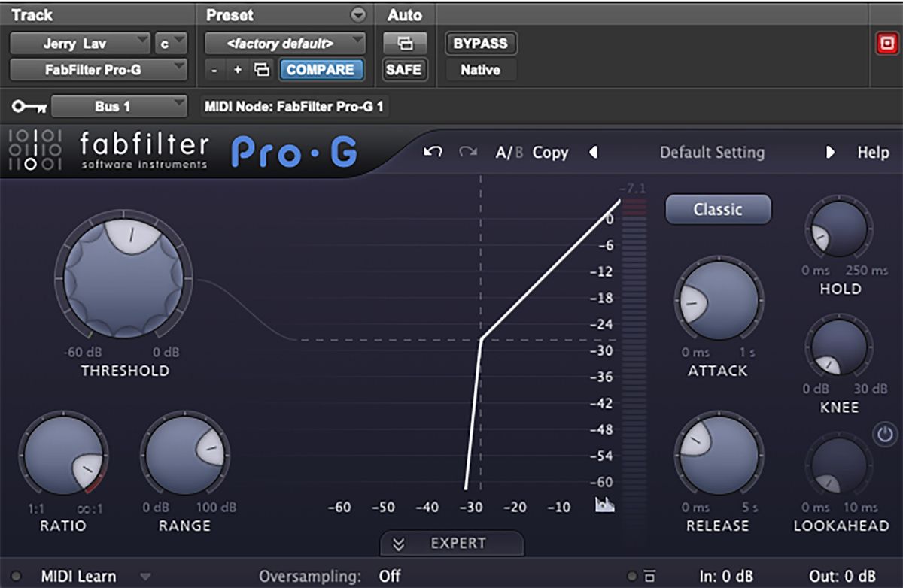
Task: Expand the EXPERT panel
Action: 451,544
